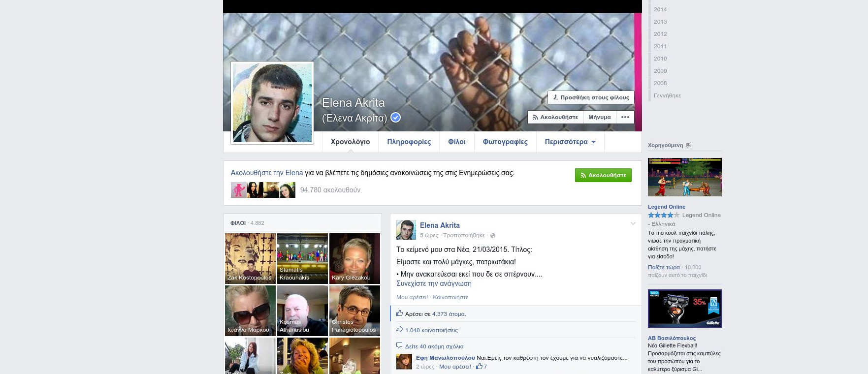Jump to 2011 in the timeline
Image resolution: width=868 pixels, height=374 pixels.
tap(660, 46)
